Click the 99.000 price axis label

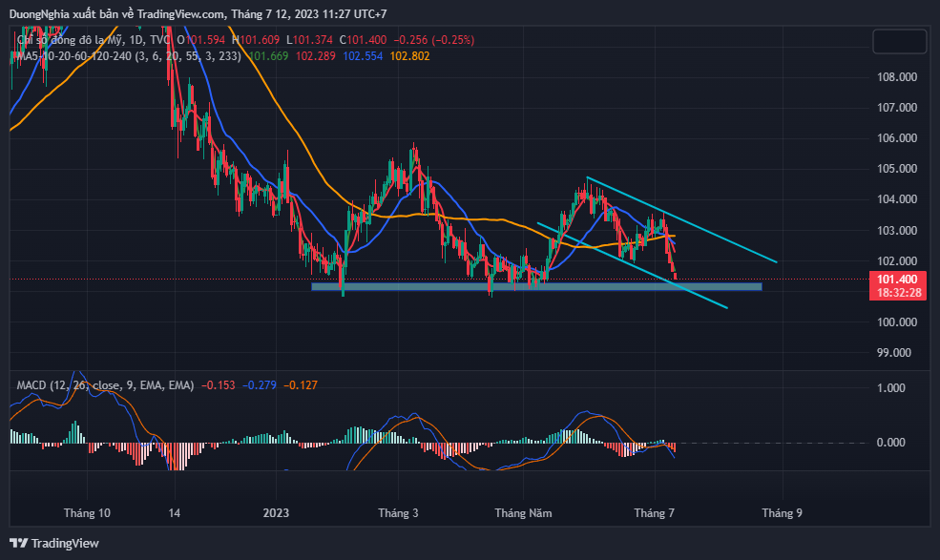pos(894,353)
